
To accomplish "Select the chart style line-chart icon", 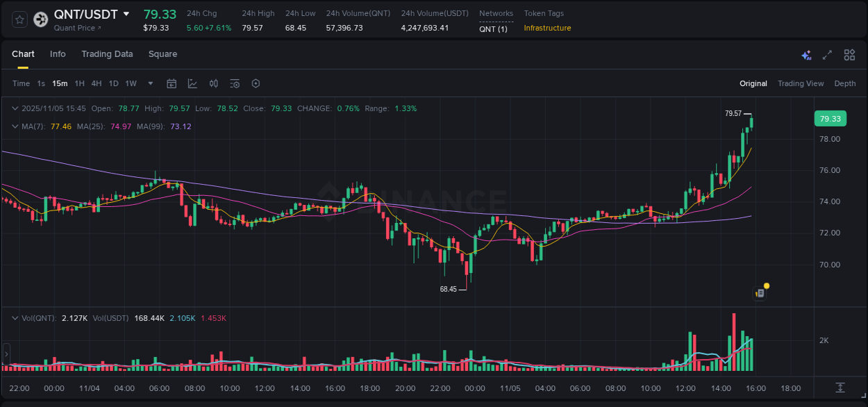I will point(192,83).
